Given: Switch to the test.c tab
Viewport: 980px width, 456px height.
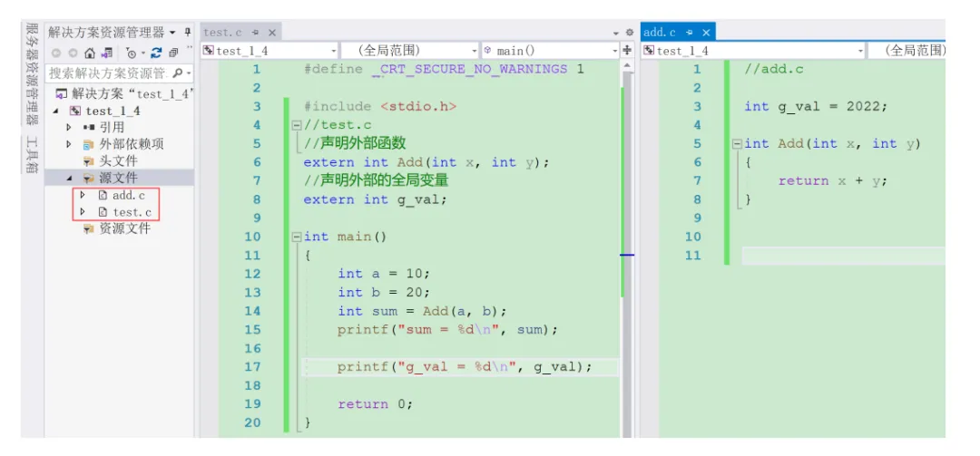Looking at the screenshot, I should (x=223, y=32).
